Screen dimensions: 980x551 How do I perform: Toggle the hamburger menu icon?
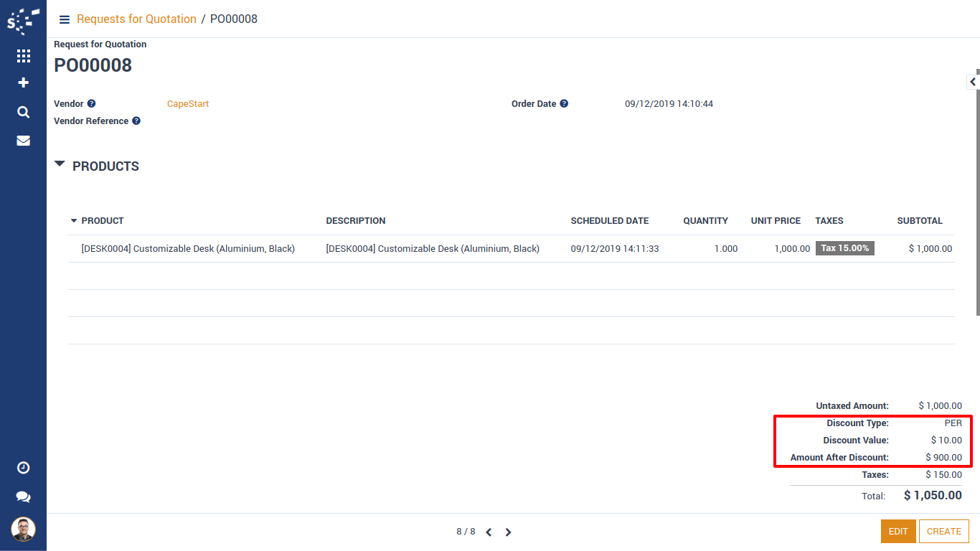[x=65, y=19]
